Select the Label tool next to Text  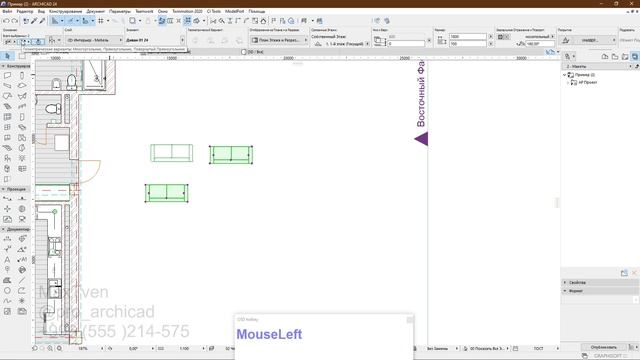point(22,260)
